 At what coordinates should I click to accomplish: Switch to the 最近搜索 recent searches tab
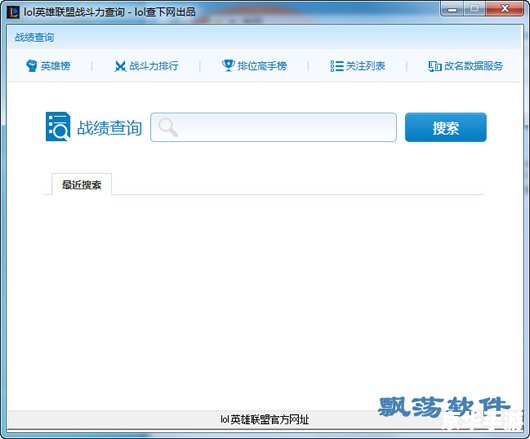click(81, 185)
